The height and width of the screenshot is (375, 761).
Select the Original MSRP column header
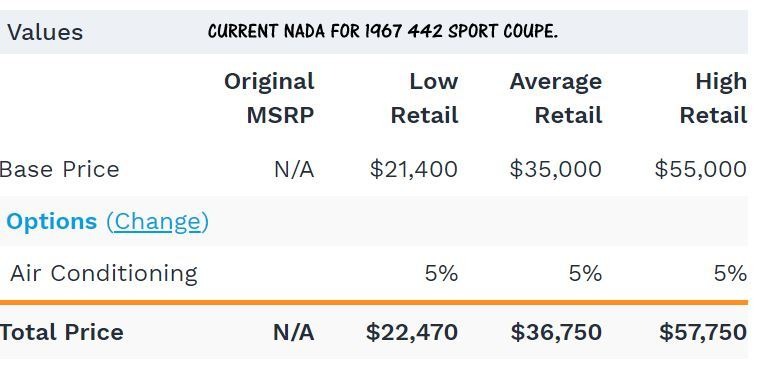pos(269,98)
